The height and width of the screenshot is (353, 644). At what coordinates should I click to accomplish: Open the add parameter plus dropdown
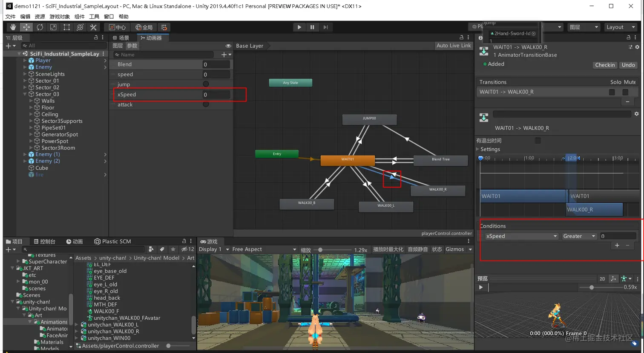point(226,55)
